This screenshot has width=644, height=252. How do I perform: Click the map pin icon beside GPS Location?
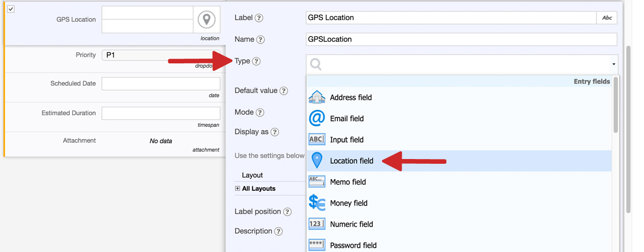206,20
